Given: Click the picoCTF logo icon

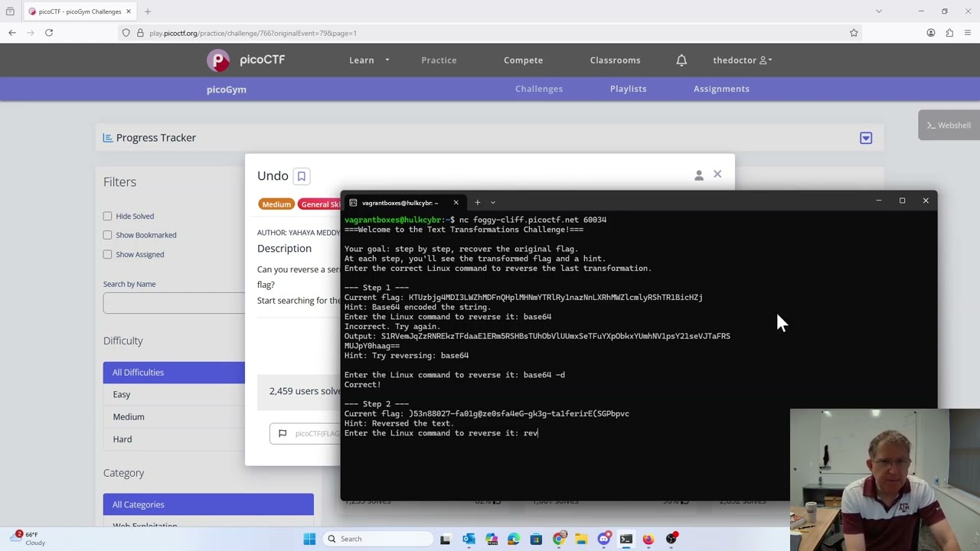Looking at the screenshot, I should pos(218,60).
